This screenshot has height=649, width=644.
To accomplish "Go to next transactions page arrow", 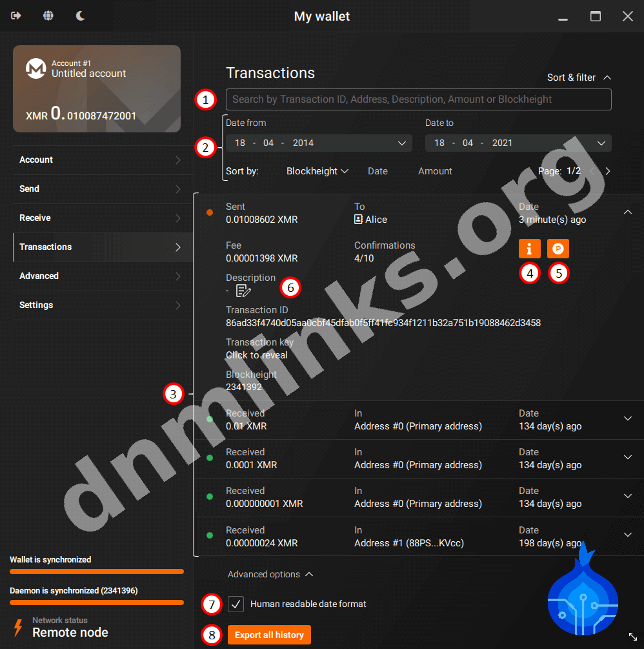I will coord(607,171).
